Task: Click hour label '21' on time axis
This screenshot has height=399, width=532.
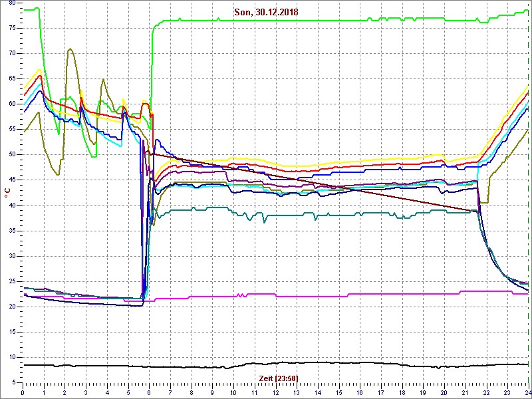Action: (465, 392)
